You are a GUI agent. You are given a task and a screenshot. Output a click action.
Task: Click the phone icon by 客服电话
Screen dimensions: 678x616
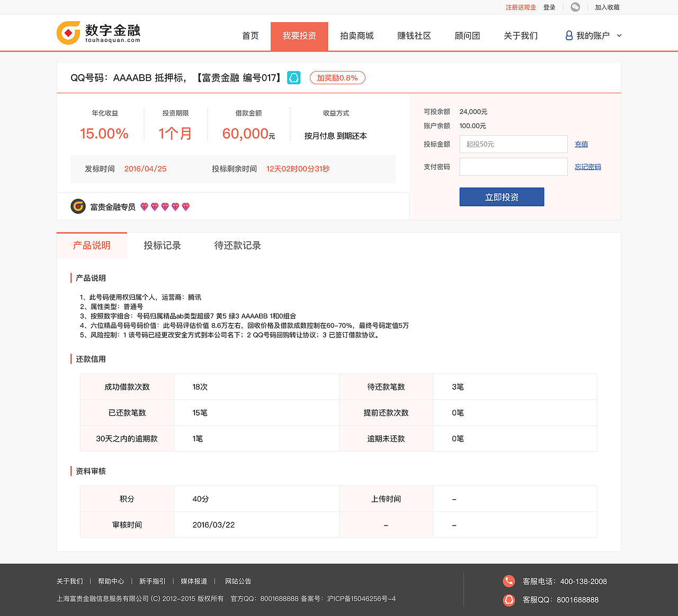[x=509, y=581]
